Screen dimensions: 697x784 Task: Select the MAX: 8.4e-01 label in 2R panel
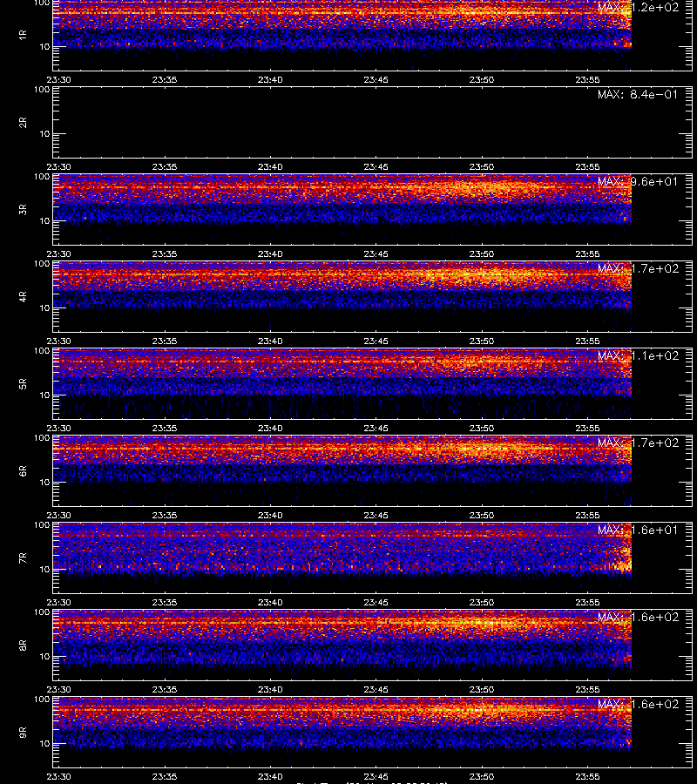(x=638, y=94)
